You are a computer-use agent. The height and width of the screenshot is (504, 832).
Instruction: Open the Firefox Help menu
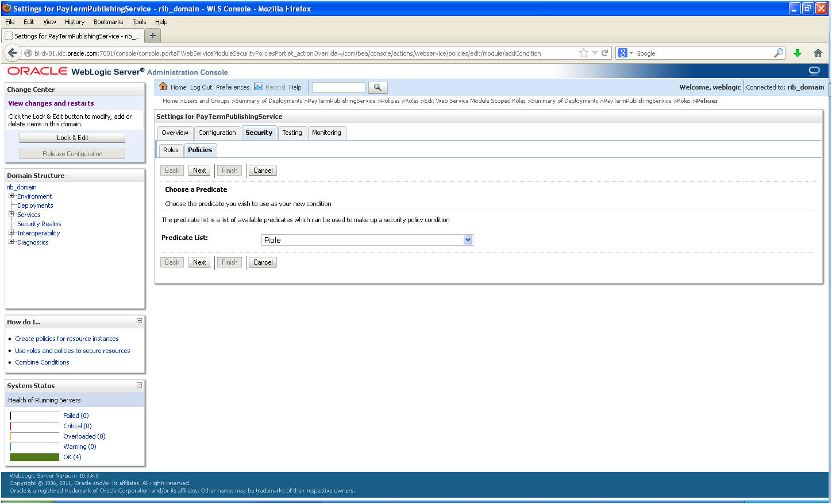click(161, 22)
